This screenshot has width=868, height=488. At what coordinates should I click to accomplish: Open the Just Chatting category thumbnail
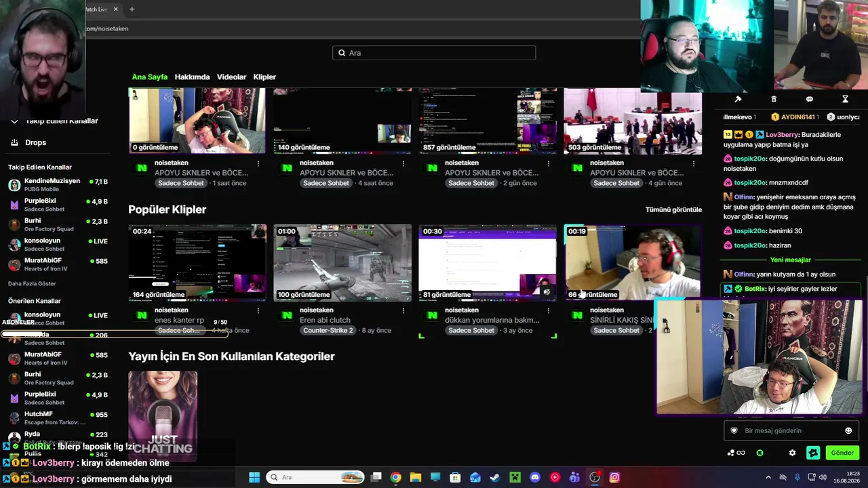163,416
